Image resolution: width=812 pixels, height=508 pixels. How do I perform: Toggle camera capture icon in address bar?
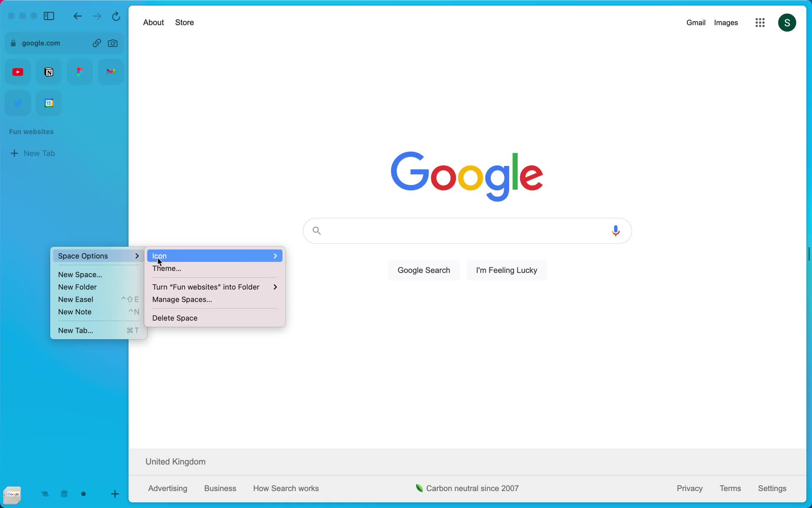[x=113, y=43]
